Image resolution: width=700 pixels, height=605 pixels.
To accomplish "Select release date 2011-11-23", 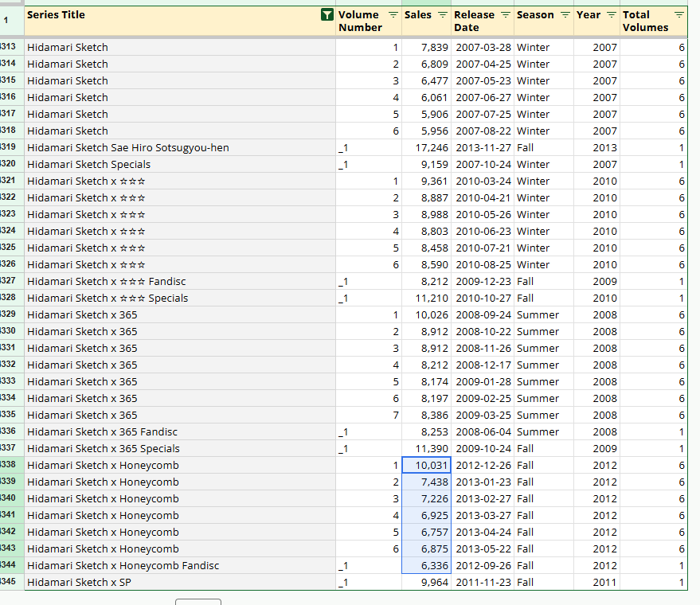I will (483, 582).
